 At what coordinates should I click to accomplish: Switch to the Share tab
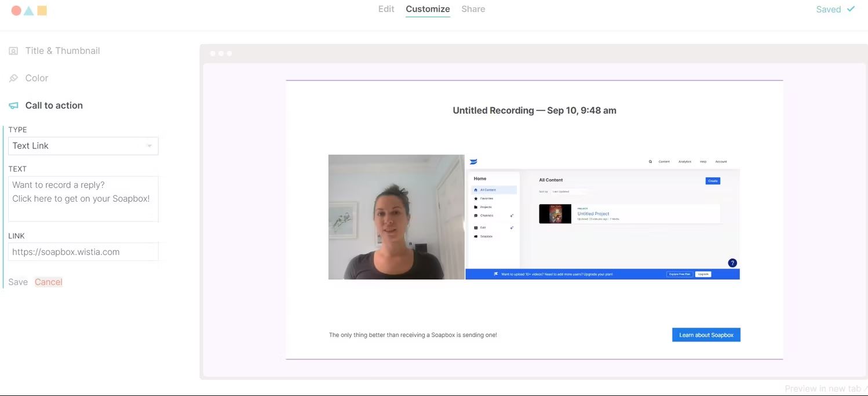(x=473, y=9)
